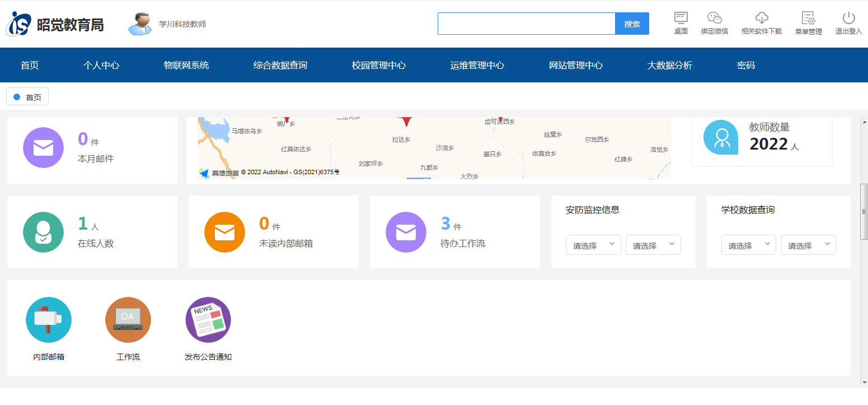
Task: Click the 2022 teacher count value
Action: click(769, 144)
